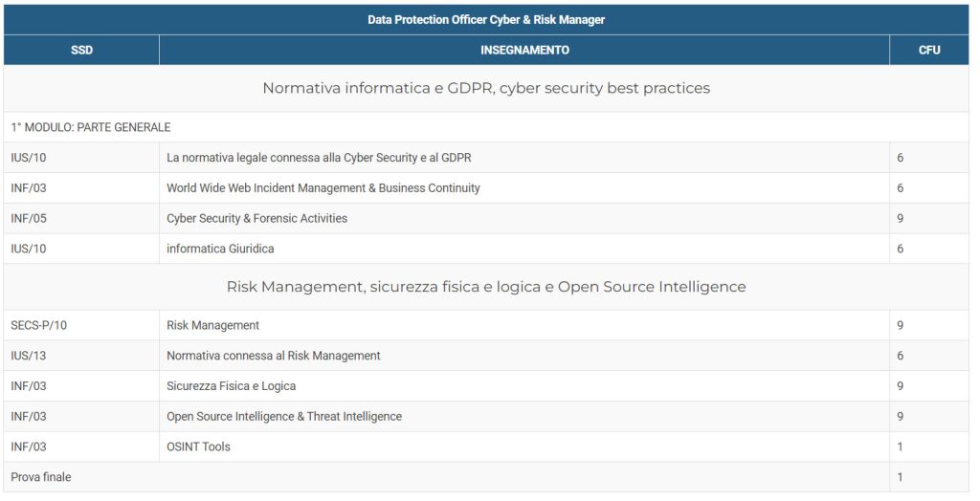
Task: Select the Risk Management, sicurezza fisica section heading
Action: click(486, 287)
